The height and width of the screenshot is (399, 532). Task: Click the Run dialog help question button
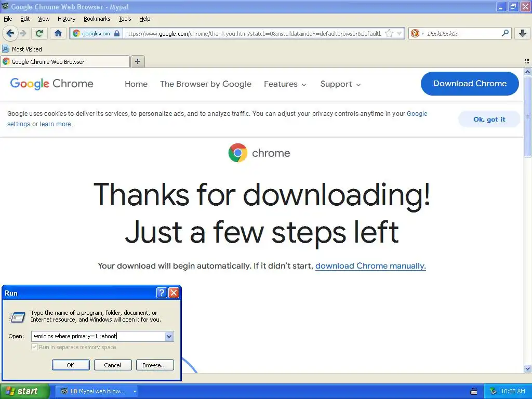[162, 292]
